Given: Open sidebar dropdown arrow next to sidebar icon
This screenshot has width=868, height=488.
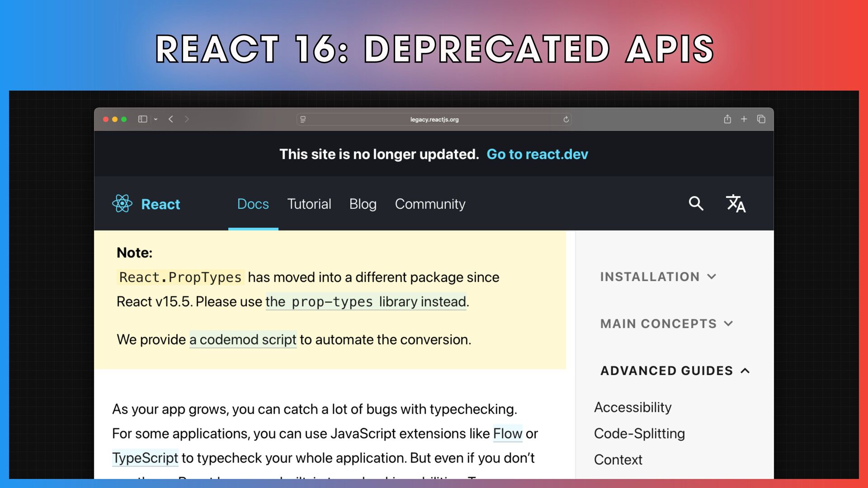Looking at the screenshot, I should (x=156, y=119).
